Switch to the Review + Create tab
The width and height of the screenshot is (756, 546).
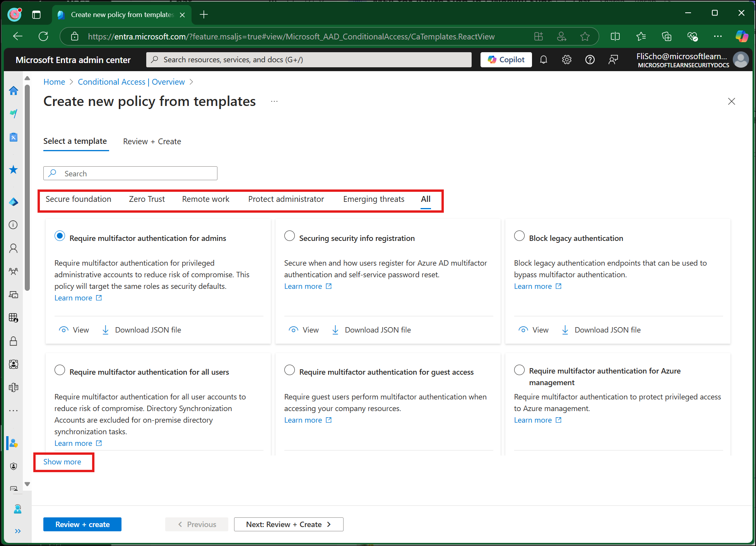click(x=152, y=141)
